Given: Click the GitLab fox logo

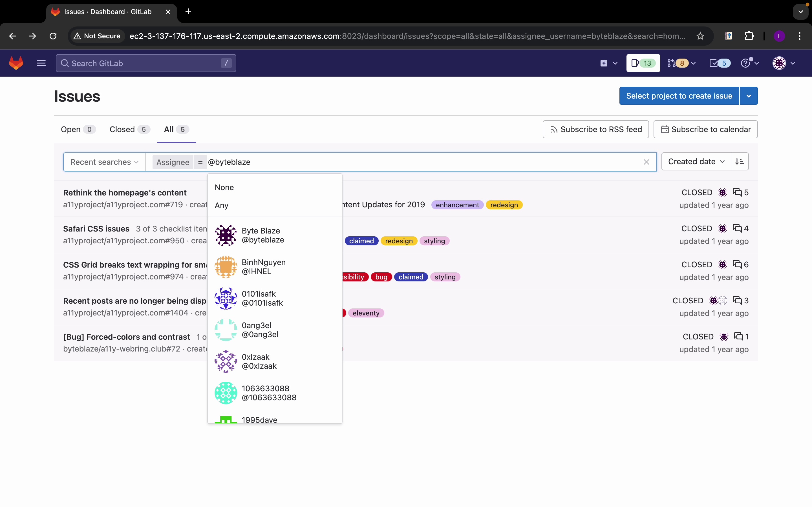Looking at the screenshot, I should click(x=16, y=63).
